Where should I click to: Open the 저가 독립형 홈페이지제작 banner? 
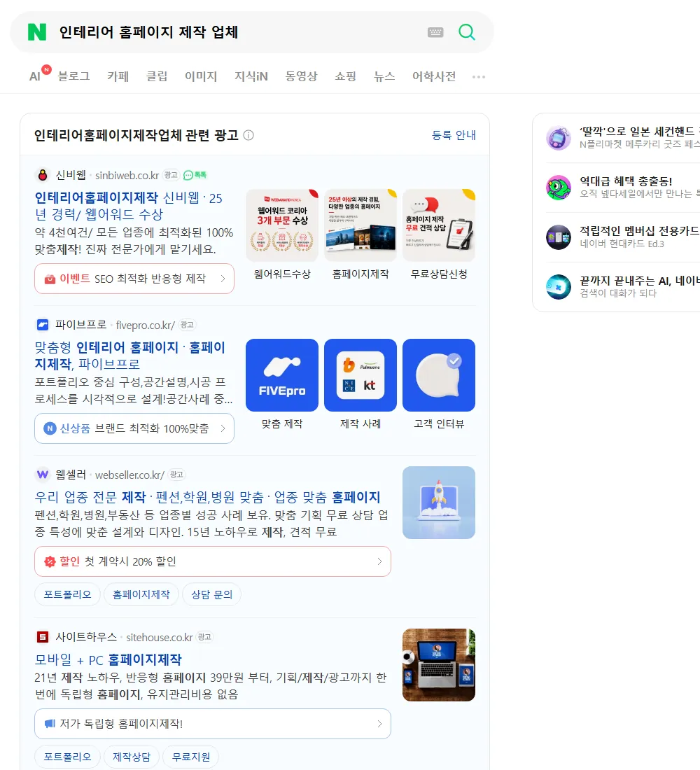(x=213, y=723)
